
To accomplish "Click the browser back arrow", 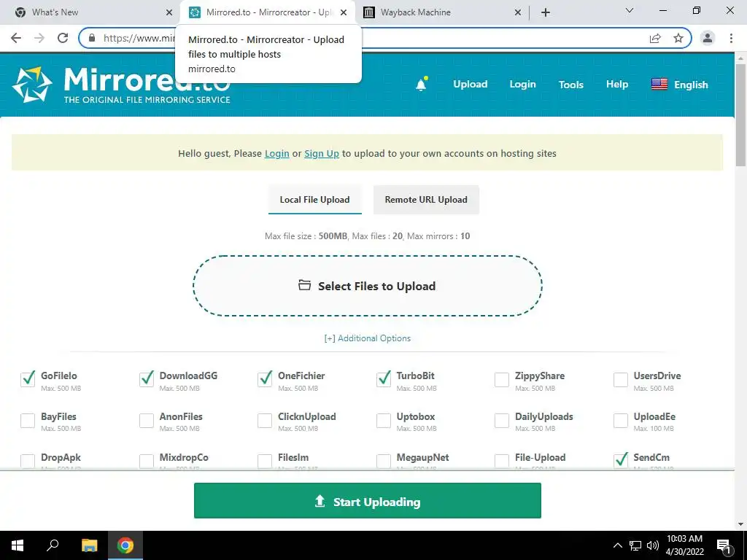I will pyautogui.click(x=16, y=38).
